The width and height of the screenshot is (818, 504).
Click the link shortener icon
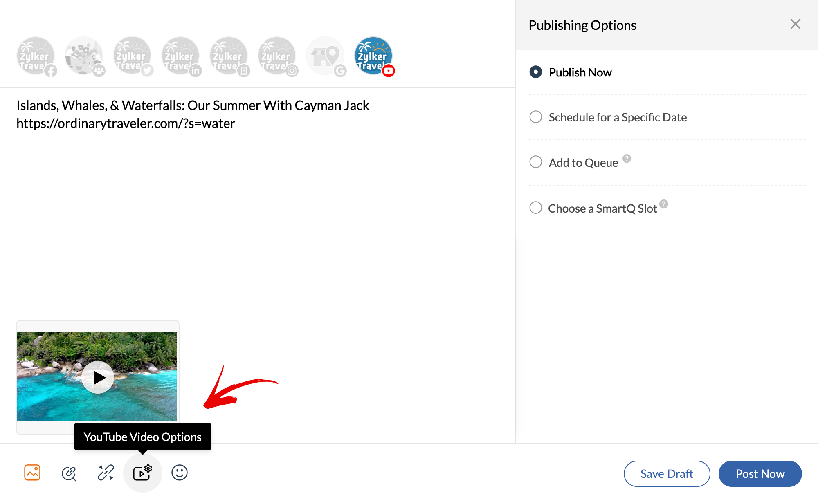click(x=106, y=473)
